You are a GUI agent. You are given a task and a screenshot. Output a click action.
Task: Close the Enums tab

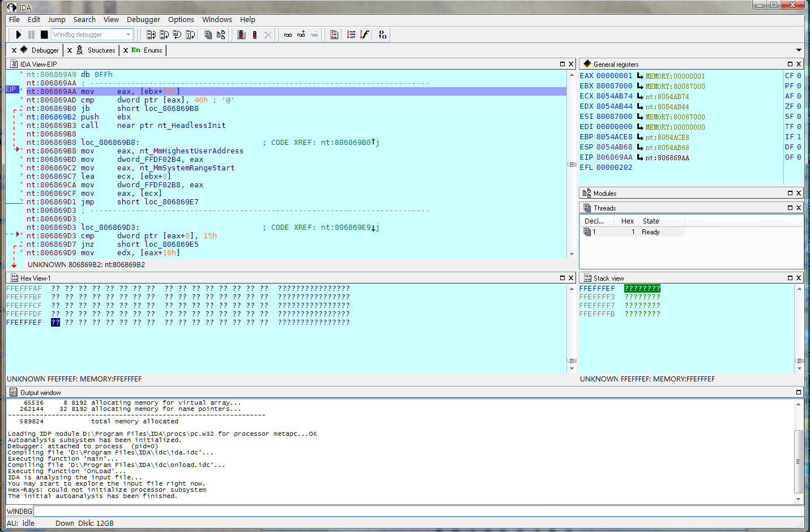[x=126, y=50]
